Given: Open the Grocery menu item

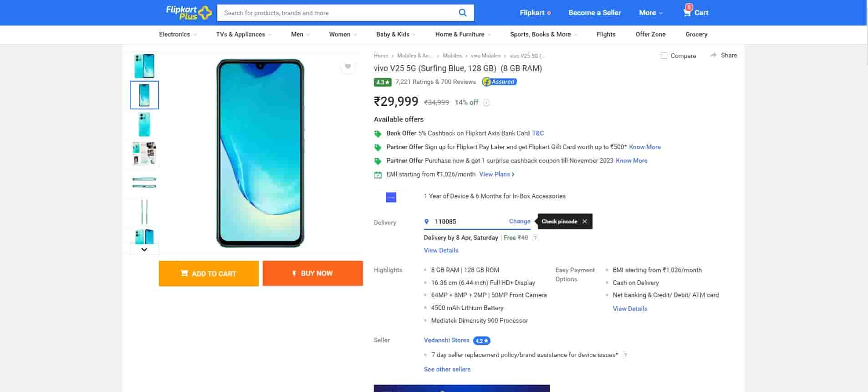Looking at the screenshot, I should pos(696,34).
